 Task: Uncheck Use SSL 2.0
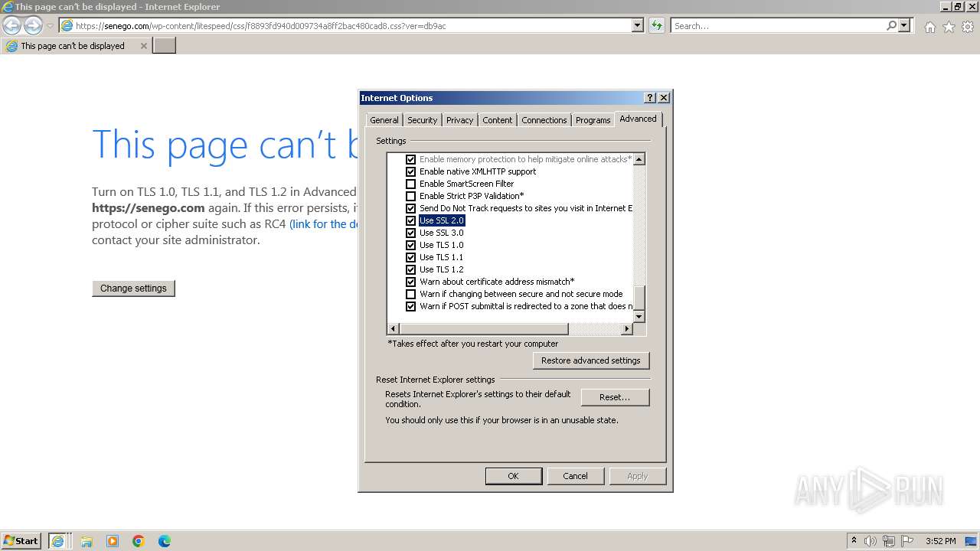click(x=410, y=220)
